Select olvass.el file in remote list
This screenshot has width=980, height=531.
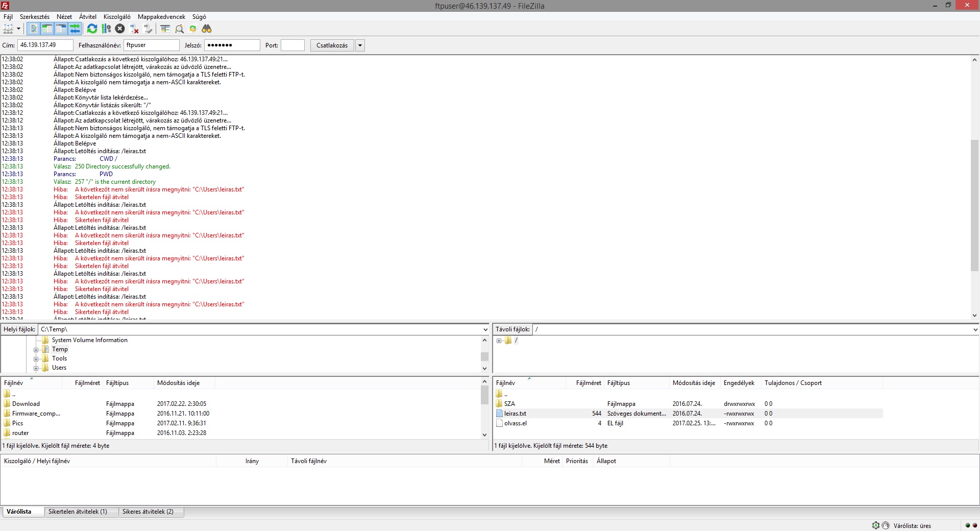[516, 423]
